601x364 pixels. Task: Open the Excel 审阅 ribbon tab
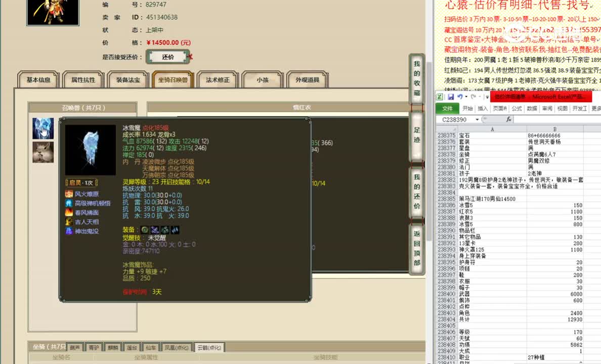[x=547, y=108]
